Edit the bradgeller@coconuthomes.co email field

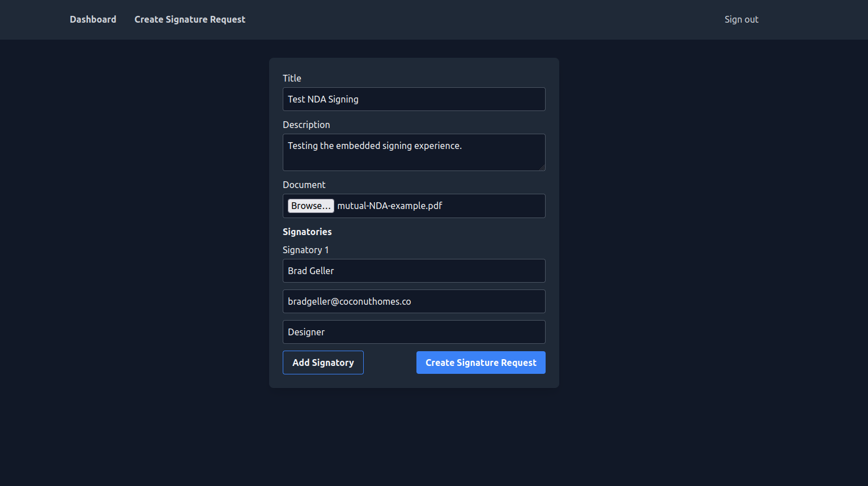[x=414, y=301]
